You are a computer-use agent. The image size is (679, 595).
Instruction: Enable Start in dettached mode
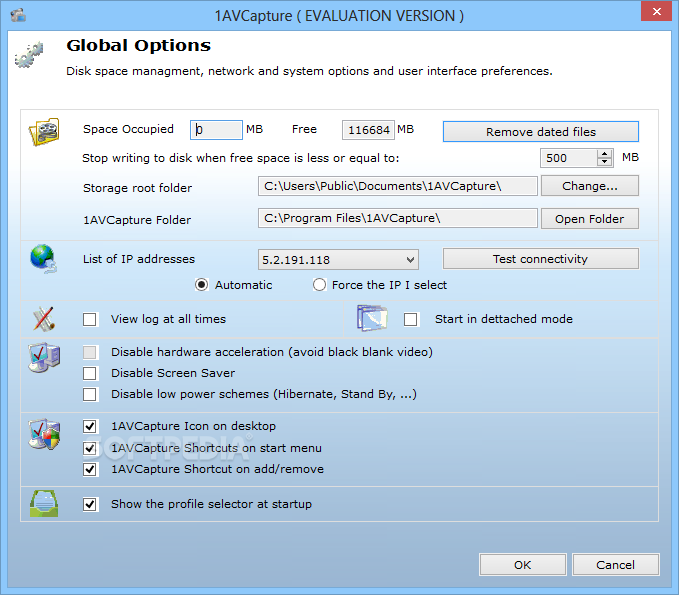[x=411, y=320]
